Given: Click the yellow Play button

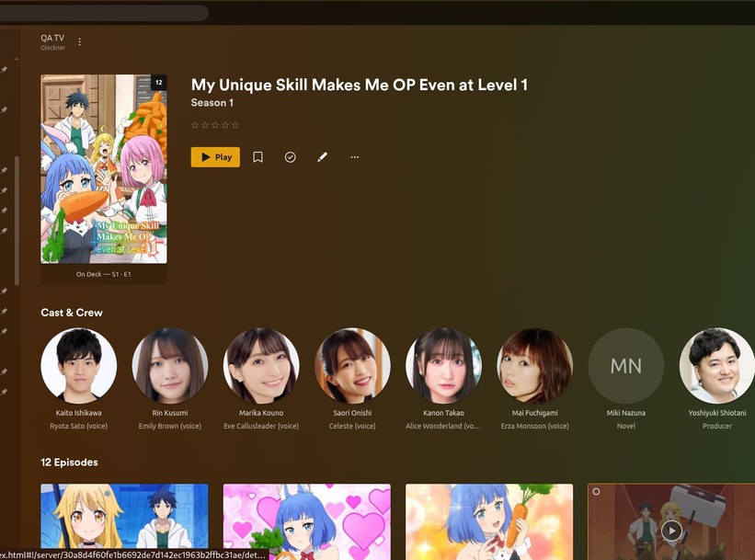Looking at the screenshot, I should pyautogui.click(x=215, y=157).
